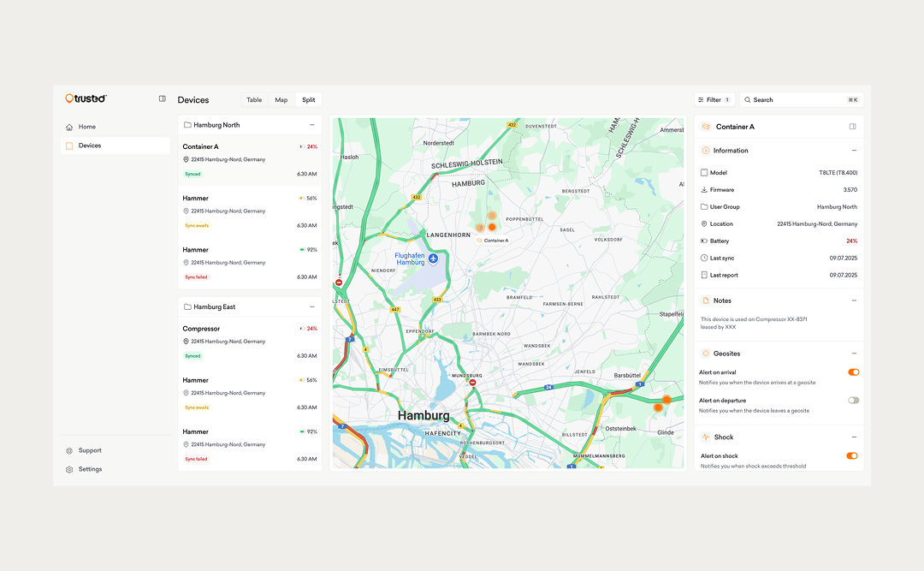Hide the Container A detail panel via panel icon
This screenshot has width=924, height=571.
pyautogui.click(x=852, y=127)
